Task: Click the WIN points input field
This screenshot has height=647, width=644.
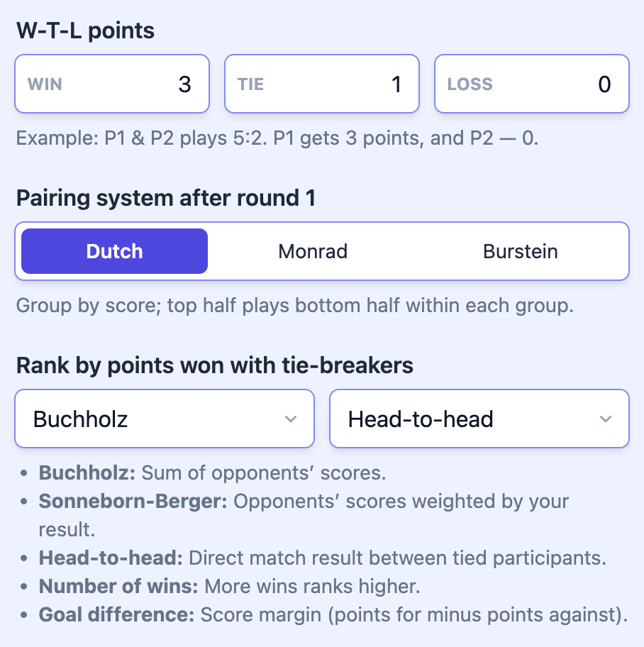Action: click(x=112, y=84)
